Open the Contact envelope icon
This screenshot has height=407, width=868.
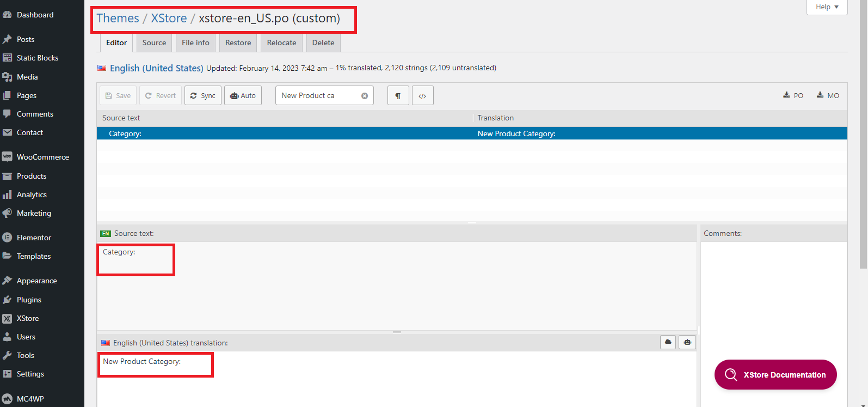tap(7, 132)
